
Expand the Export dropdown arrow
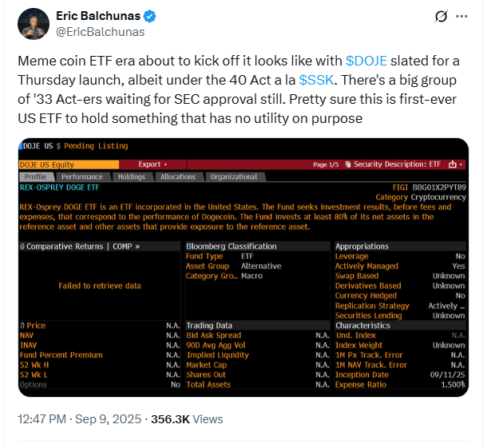pos(165,165)
